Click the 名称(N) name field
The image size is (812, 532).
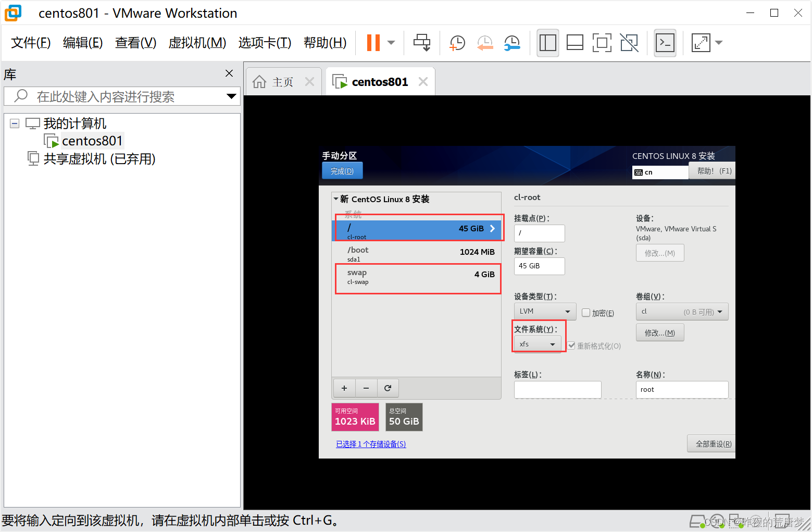pyautogui.click(x=682, y=390)
